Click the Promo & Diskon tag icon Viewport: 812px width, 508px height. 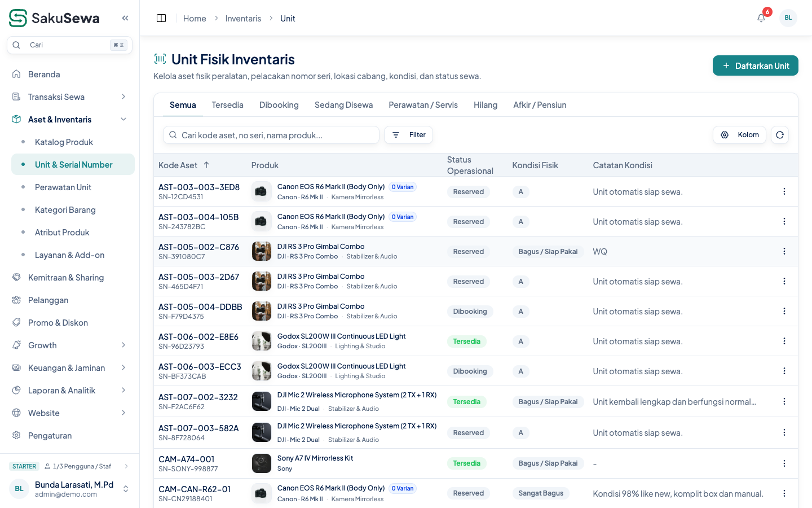click(x=16, y=322)
